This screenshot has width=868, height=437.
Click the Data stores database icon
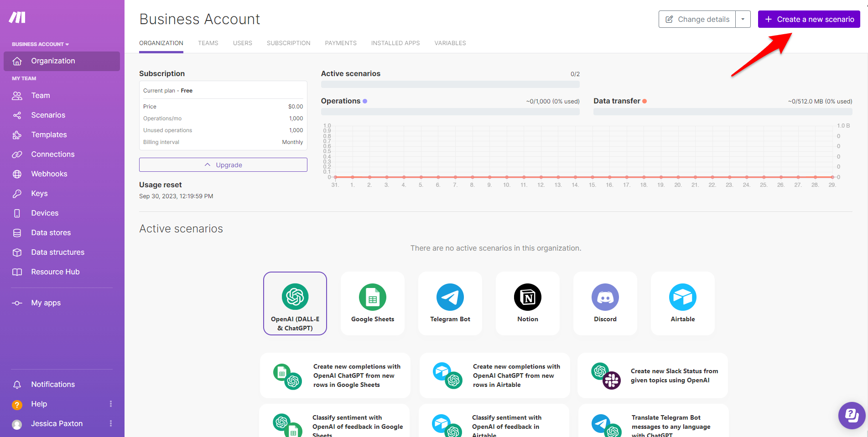[17, 233]
